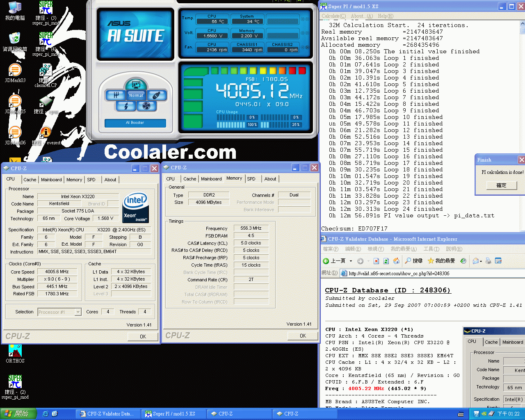Open the Search magnifier in IE toolbar

[413, 261]
